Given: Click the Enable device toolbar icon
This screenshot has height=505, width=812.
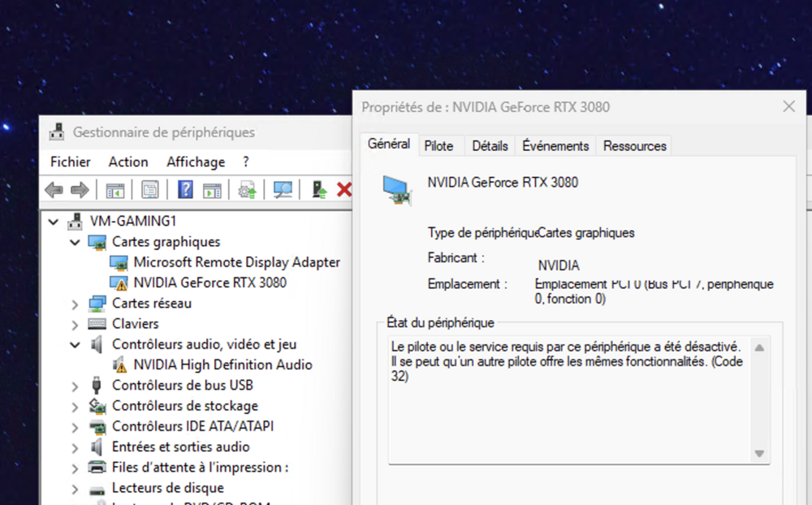Looking at the screenshot, I should [319, 189].
